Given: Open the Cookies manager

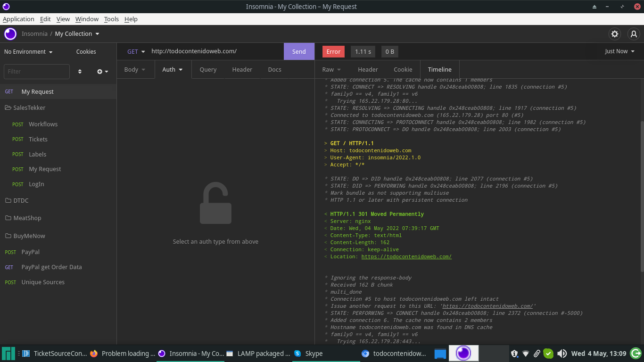Looking at the screenshot, I should point(86,52).
